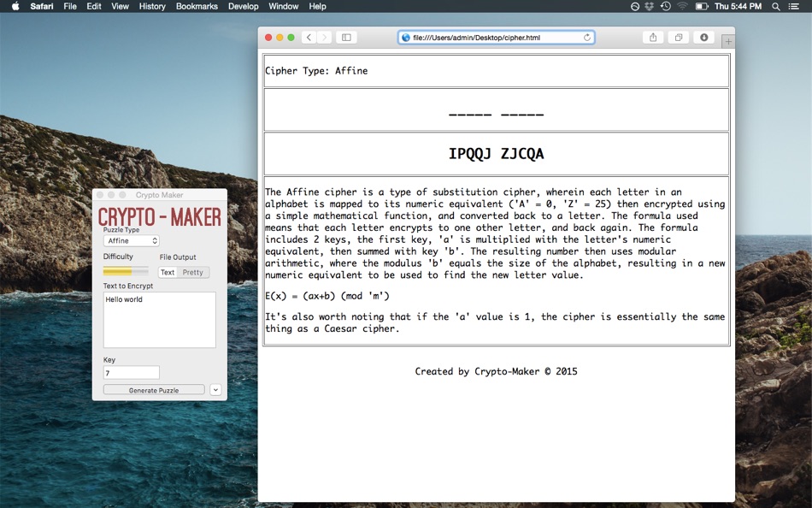Select Pretty file output
This screenshot has height=508, width=812.
192,272
